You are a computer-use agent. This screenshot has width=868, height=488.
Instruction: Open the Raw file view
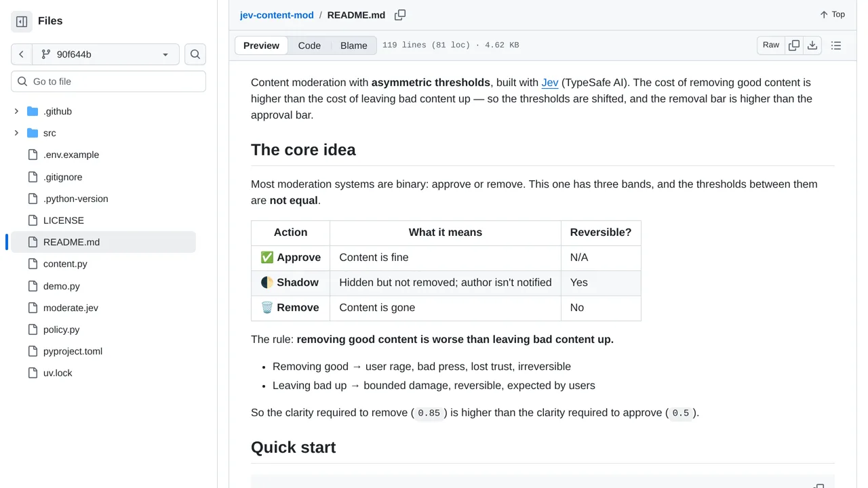[x=771, y=45]
